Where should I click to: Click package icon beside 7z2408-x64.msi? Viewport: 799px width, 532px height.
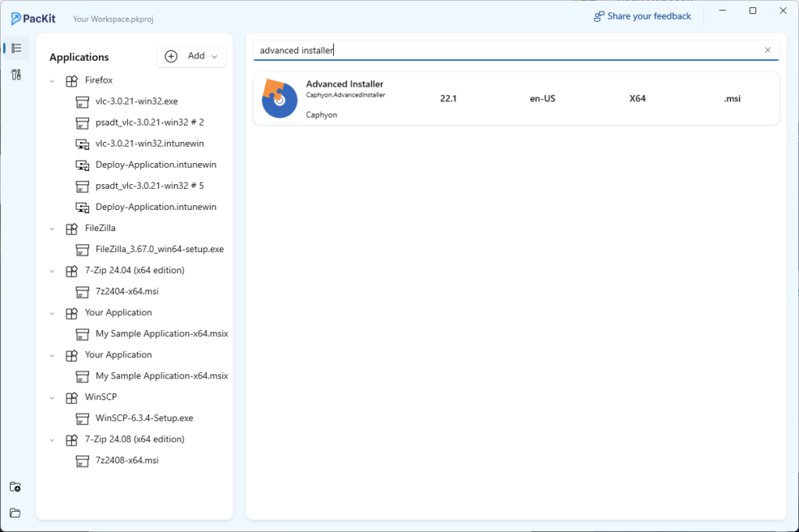pyautogui.click(x=82, y=461)
